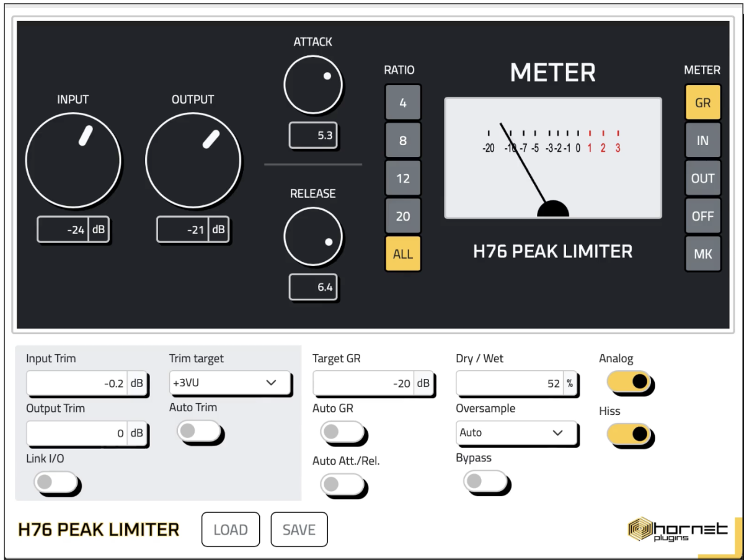Click the VU meter display
Screen dimensions: 744x560
553,158
